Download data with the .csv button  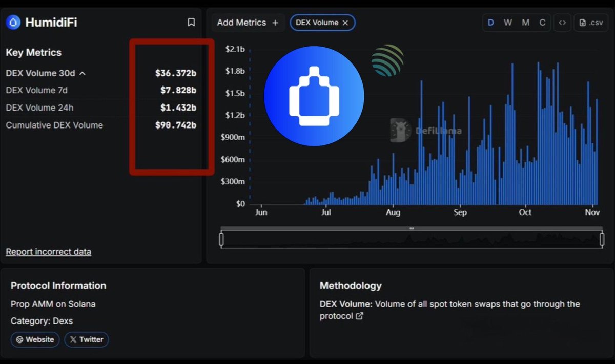coord(591,23)
